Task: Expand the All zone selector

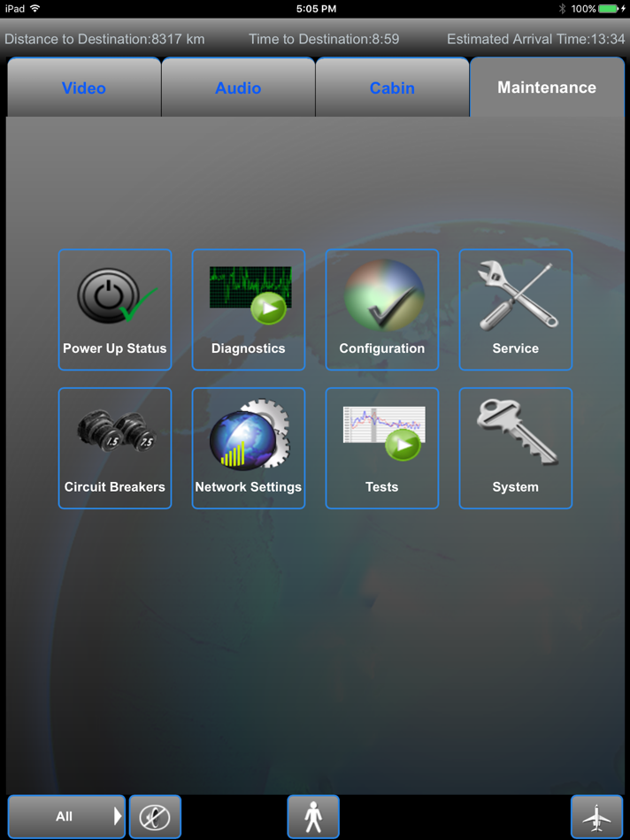Action: pyautogui.click(x=66, y=816)
